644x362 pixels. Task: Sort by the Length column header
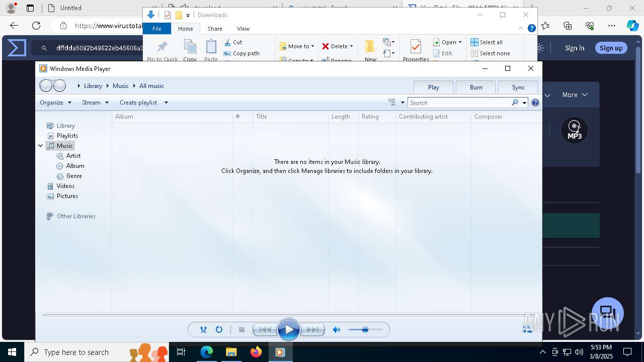pyautogui.click(x=343, y=117)
